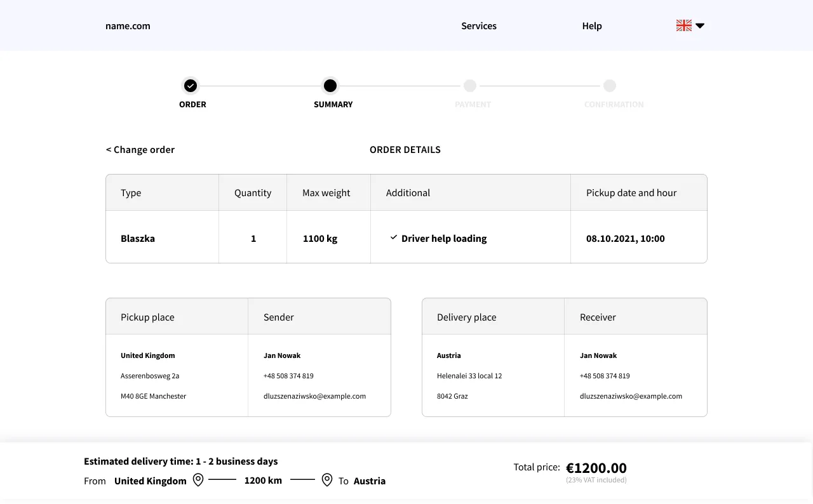813x504 pixels.
Task: Click the CONFIRMATION step circle
Action: click(x=610, y=86)
